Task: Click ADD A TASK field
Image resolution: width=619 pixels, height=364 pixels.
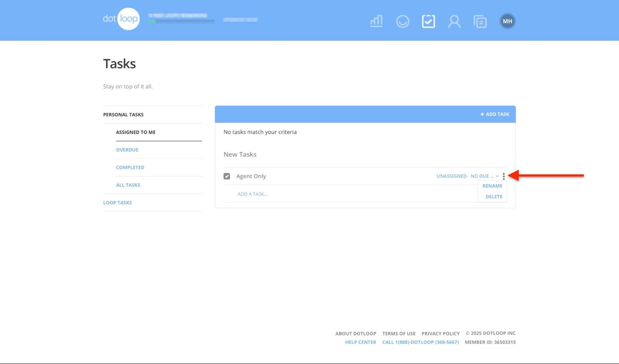Action: pos(252,194)
